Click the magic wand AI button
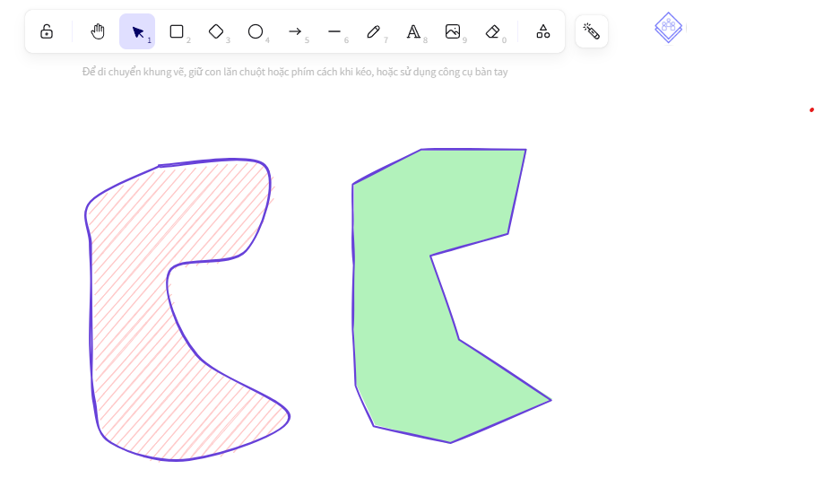Image resolution: width=815 pixels, height=504 pixels. (592, 31)
